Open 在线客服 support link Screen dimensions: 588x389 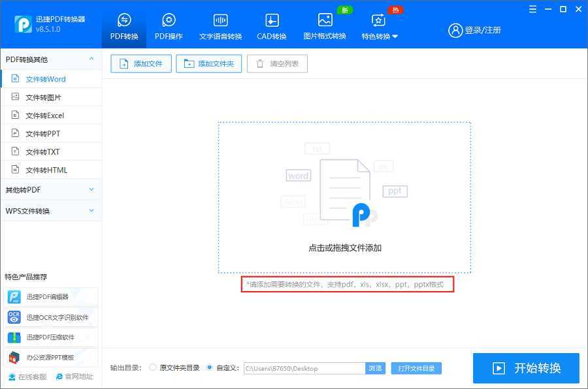27,377
